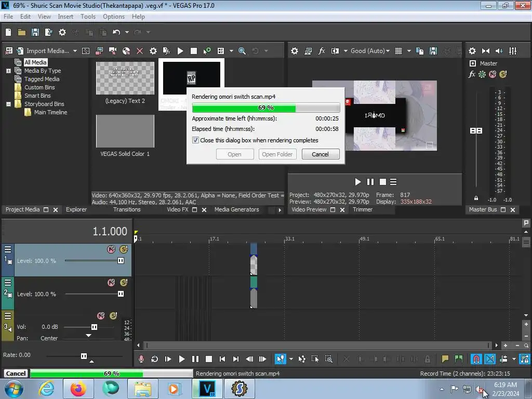
Task: Select Tagged Media in media tree
Action: coord(42,79)
